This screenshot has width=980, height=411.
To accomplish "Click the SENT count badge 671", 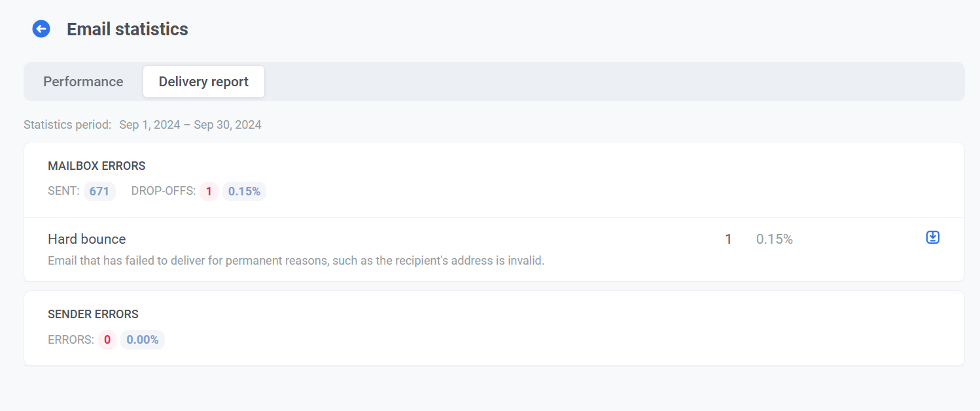I will [99, 191].
